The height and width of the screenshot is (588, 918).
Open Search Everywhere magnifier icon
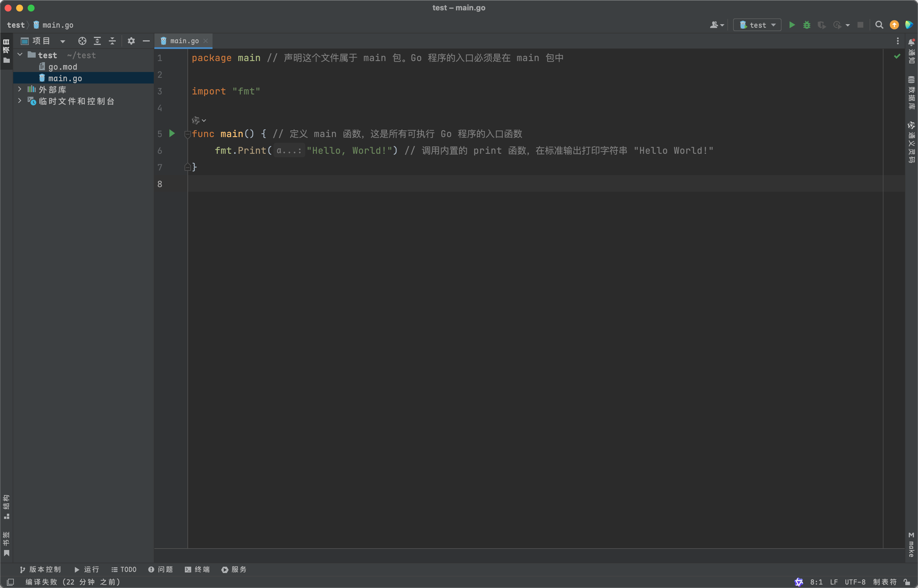click(879, 25)
